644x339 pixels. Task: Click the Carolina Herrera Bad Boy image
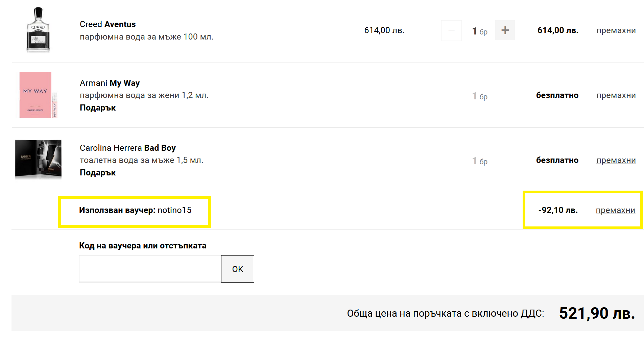click(x=38, y=159)
